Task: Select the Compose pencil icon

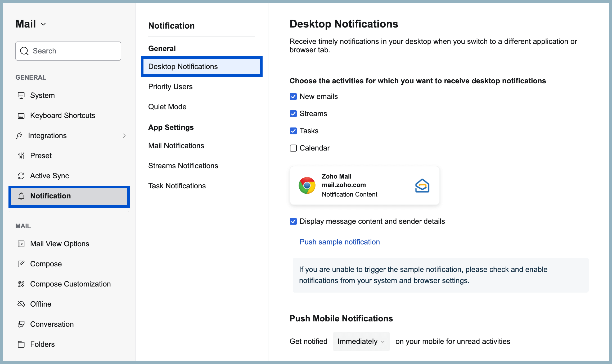Action: [x=21, y=264]
